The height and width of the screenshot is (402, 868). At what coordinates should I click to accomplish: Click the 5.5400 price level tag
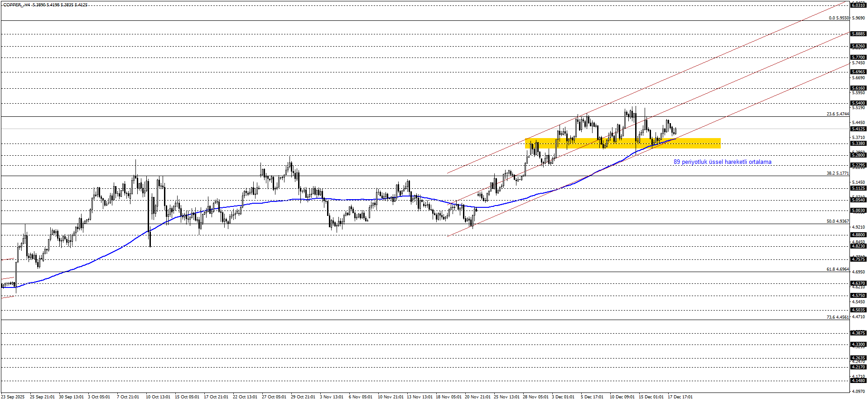pyautogui.click(x=858, y=103)
